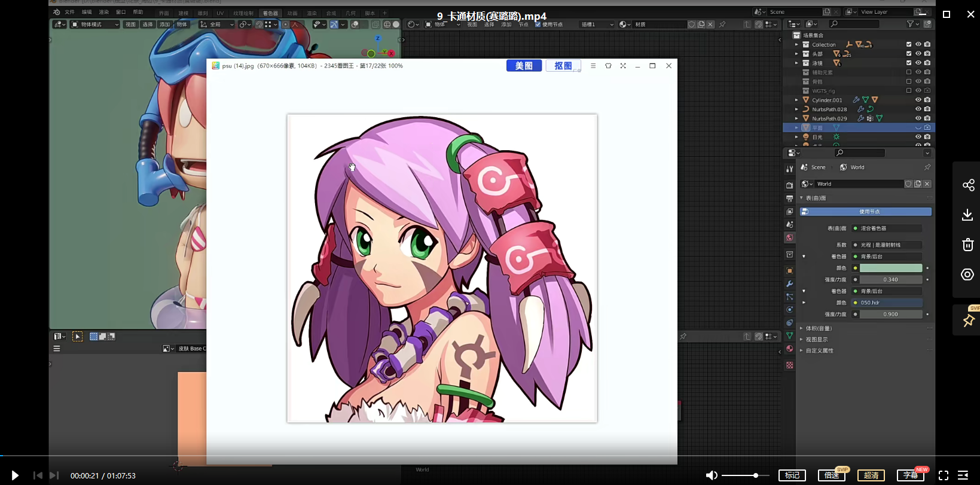The height and width of the screenshot is (485, 980).
Task: Click the 0.900 strength value field
Action: coord(891,314)
